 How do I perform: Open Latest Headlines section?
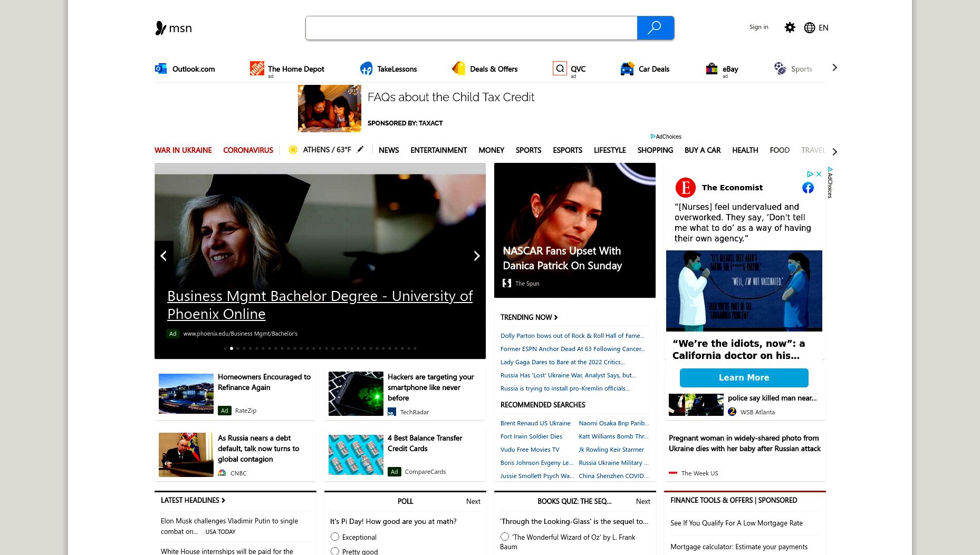click(x=193, y=500)
